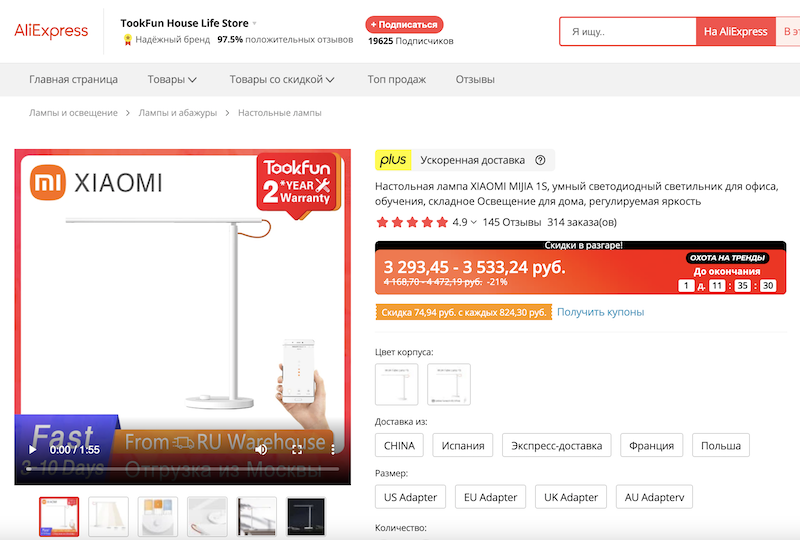This screenshot has height=540, width=800.
Task: Click the Надёжный бренд medal icon
Action: click(128, 39)
